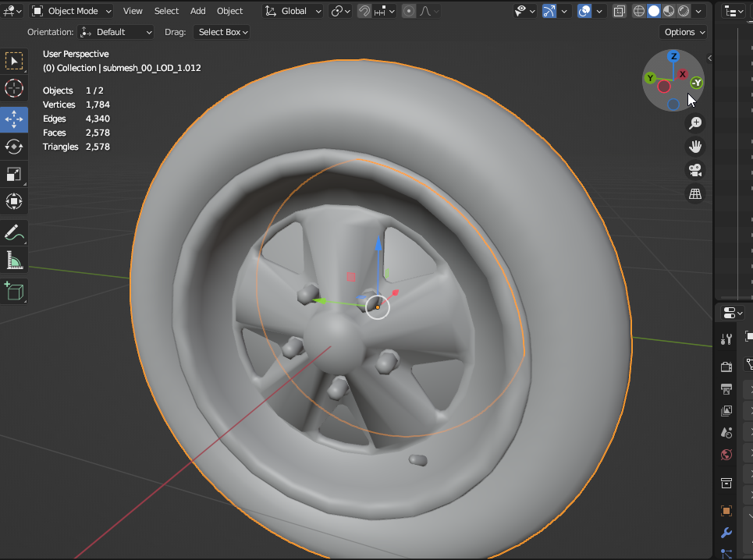This screenshot has height=560, width=753.
Task: Toggle camera view button
Action: (x=694, y=170)
